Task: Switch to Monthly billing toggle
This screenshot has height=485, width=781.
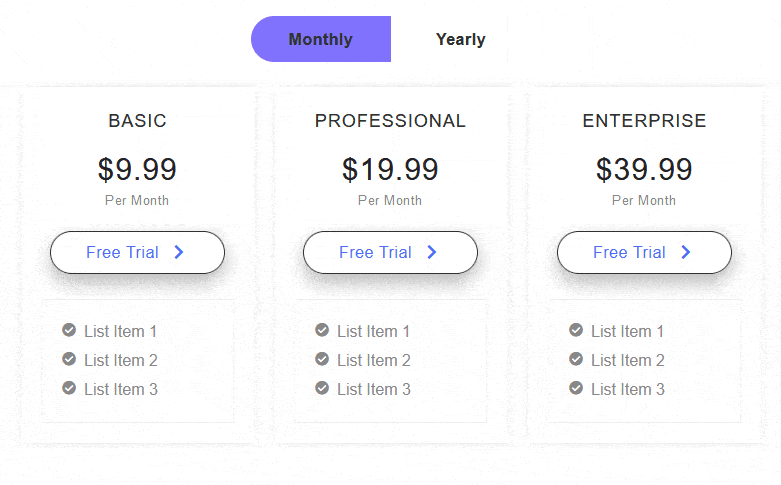Action: click(x=321, y=39)
